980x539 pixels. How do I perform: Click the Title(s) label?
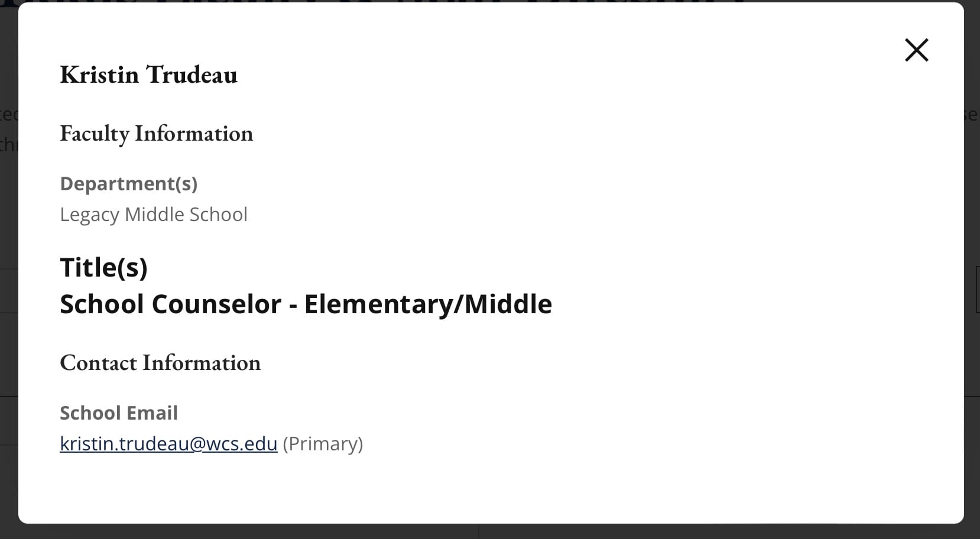tap(103, 267)
